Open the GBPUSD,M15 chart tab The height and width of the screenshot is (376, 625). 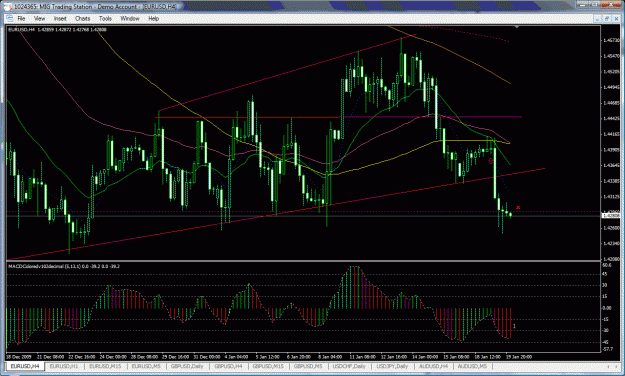click(268, 366)
